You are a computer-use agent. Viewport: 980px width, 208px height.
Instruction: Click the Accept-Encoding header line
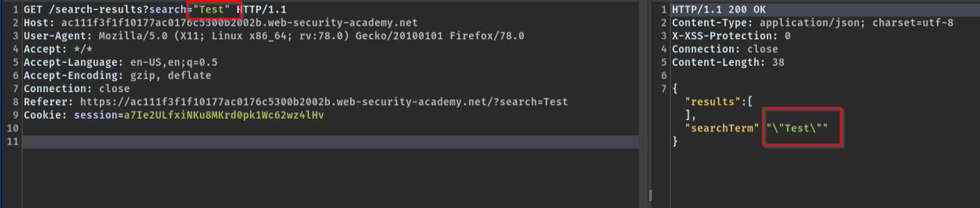pyautogui.click(x=118, y=76)
